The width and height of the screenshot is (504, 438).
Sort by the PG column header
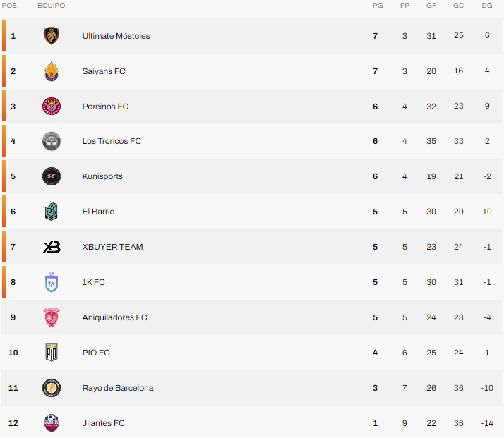pyautogui.click(x=378, y=6)
